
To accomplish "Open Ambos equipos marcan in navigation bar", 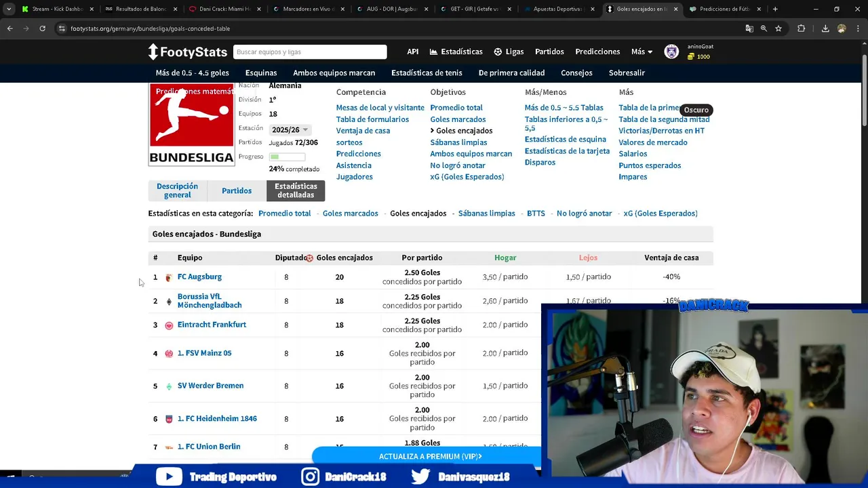I will (x=334, y=73).
